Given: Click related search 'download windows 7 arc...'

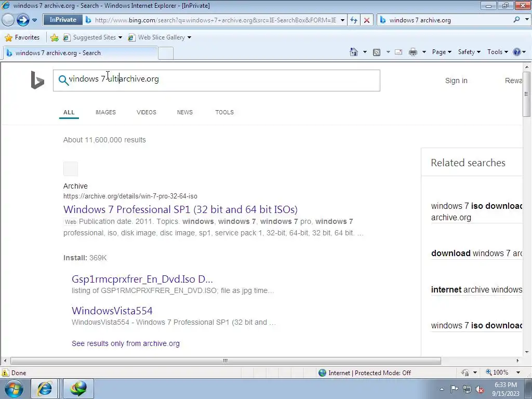Looking at the screenshot, I should 476,253.
